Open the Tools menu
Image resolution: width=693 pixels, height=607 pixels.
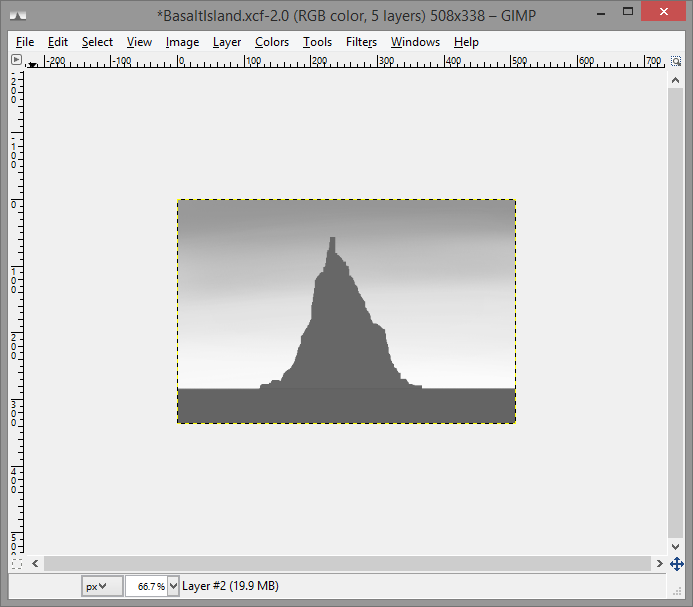pos(317,42)
